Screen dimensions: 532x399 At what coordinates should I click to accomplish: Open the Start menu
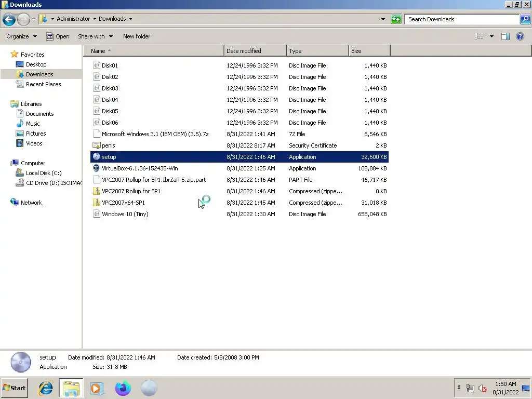pyautogui.click(x=14, y=388)
